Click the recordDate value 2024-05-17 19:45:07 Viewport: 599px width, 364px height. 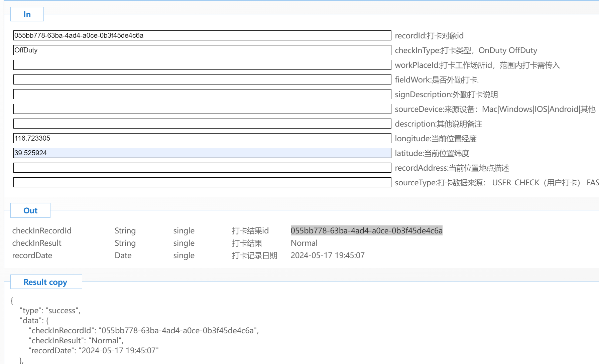[x=328, y=255]
